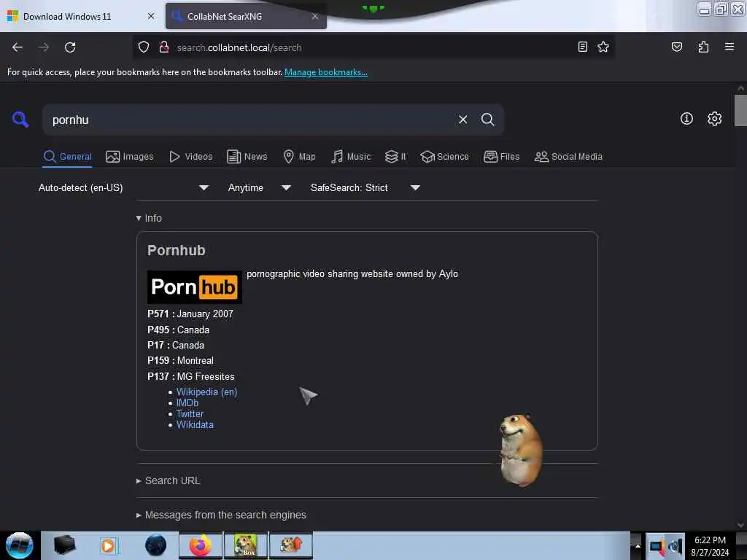This screenshot has height=560, width=747.
Task: Open the black box taskbar icon
Action: click(x=64, y=545)
